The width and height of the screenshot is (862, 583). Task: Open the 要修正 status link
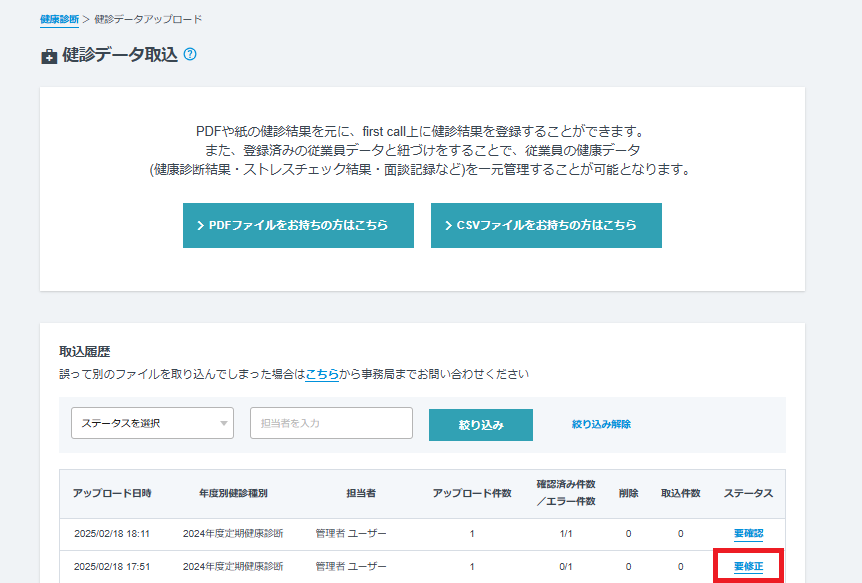point(748,566)
